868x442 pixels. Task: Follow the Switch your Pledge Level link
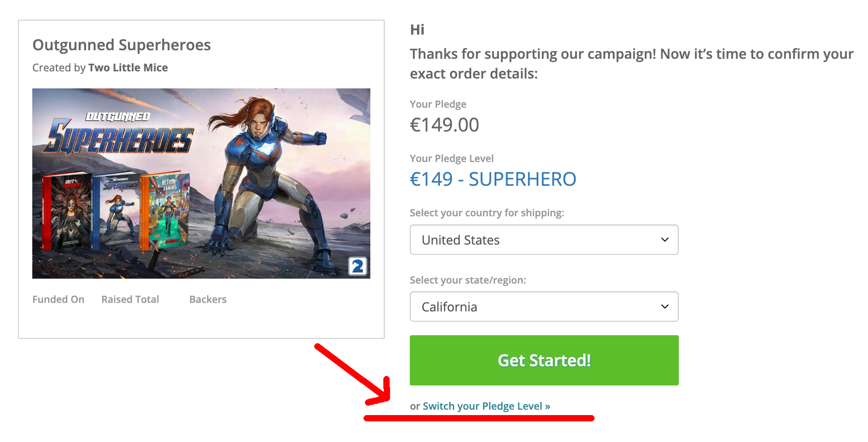coord(486,406)
